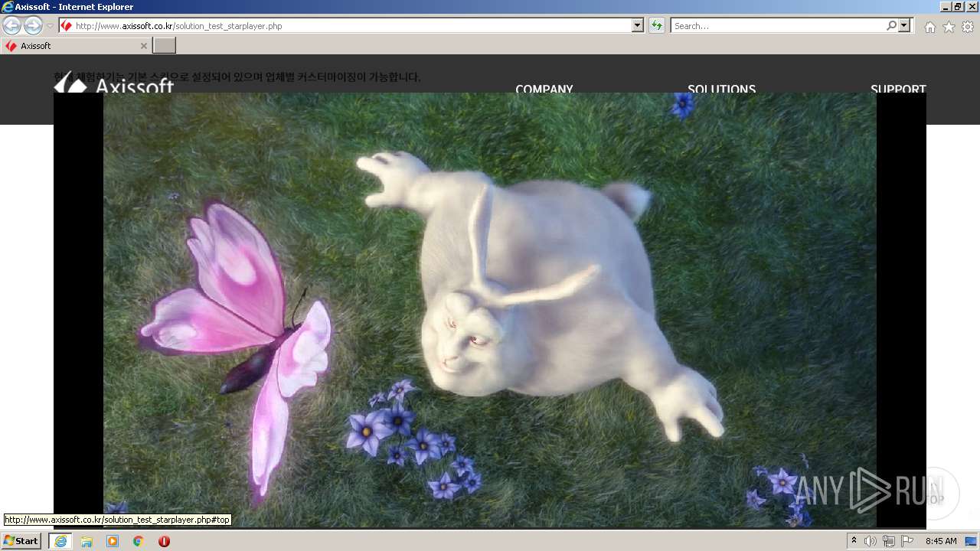Go forward with the browser Forward arrow
Viewport: 980px width, 551px height.
click(x=33, y=25)
